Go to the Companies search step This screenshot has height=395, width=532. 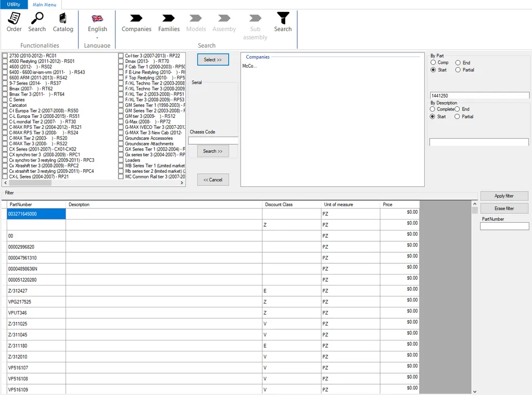pyautogui.click(x=137, y=23)
